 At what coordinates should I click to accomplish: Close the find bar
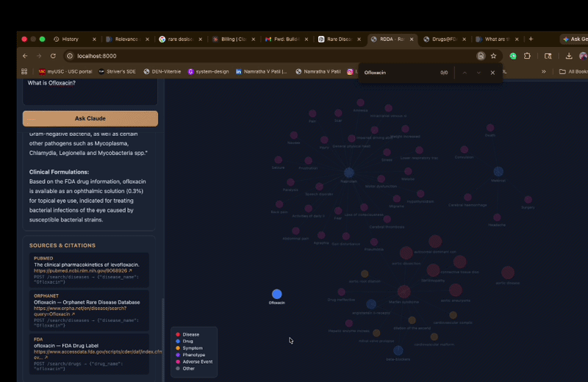[492, 73]
